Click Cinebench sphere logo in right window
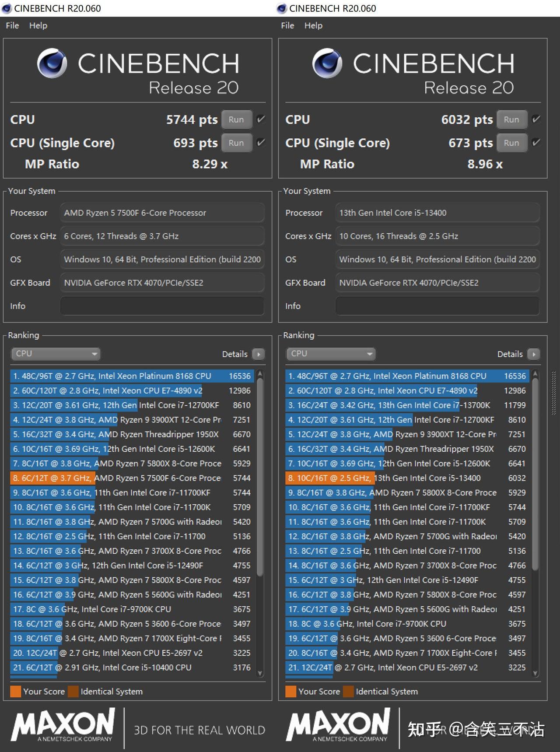 (x=327, y=63)
